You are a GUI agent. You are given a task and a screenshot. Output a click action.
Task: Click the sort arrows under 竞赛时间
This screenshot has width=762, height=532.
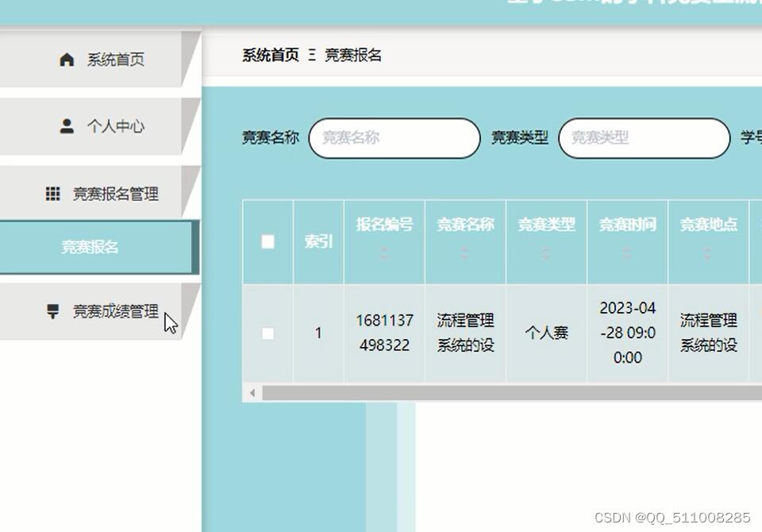[x=627, y=253]
